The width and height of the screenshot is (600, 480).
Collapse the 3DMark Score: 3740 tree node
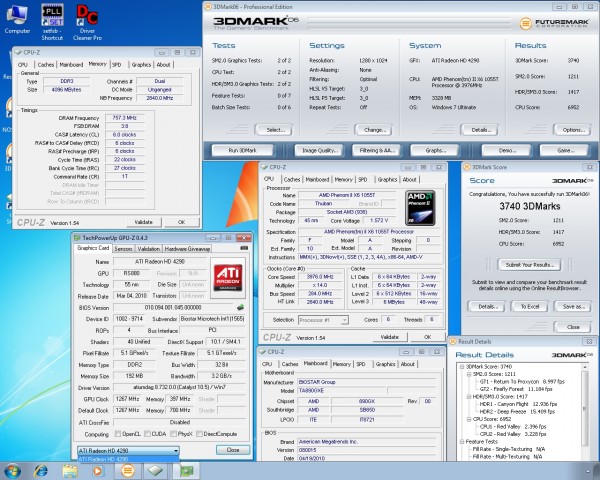pos(462,367)
